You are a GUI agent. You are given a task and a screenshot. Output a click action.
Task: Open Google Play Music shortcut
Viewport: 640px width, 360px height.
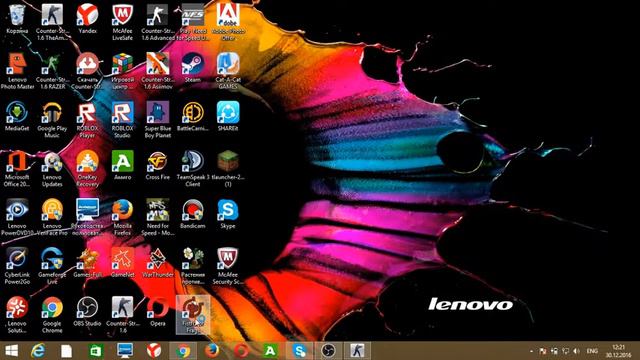click(x=52, y=120)
